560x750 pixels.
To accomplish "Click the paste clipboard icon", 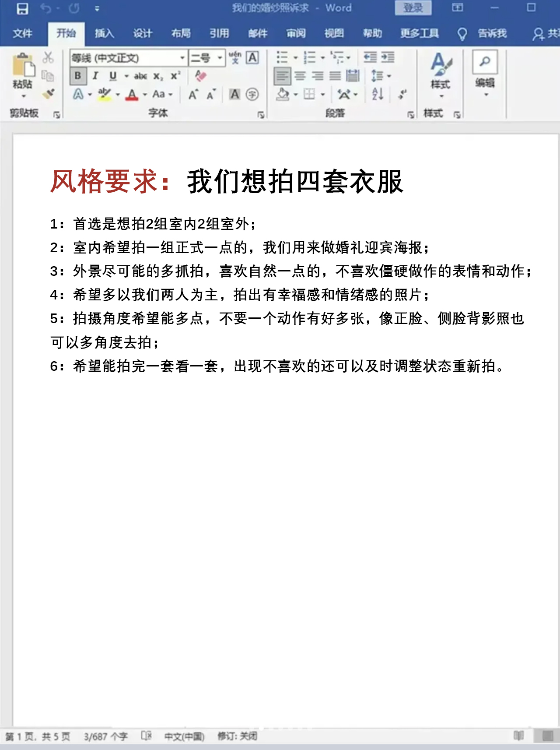I will pyautogui.click(x=23, y=65).
